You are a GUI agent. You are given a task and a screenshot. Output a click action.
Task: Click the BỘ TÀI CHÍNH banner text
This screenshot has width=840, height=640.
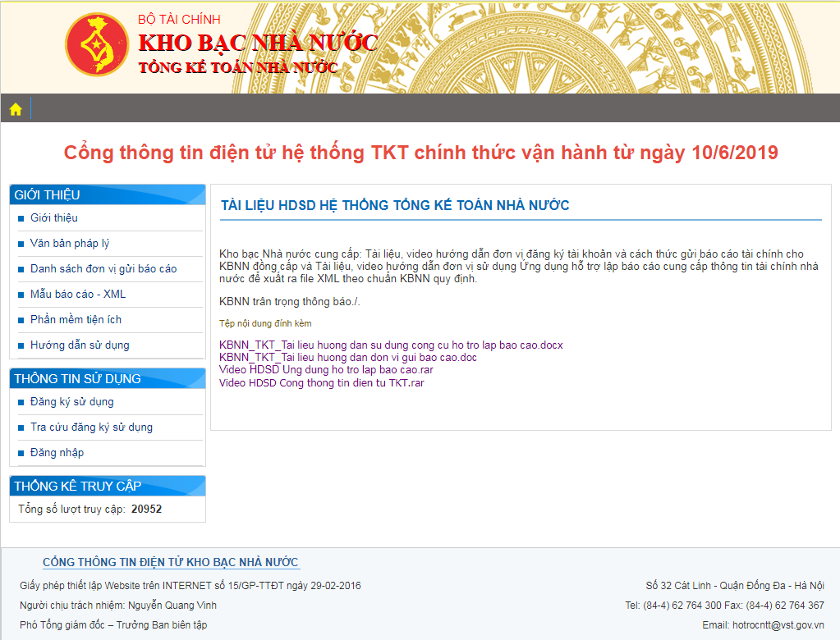179,19
